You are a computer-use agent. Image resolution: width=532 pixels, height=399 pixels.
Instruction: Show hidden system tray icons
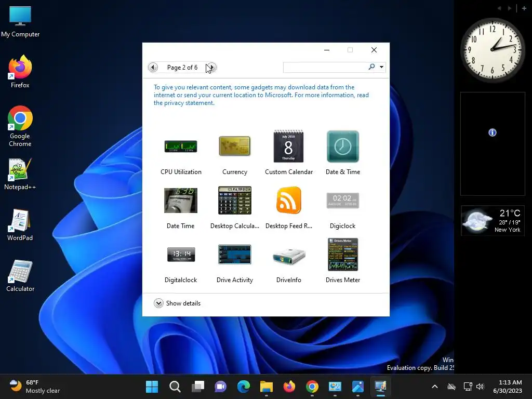click(435, 387)
